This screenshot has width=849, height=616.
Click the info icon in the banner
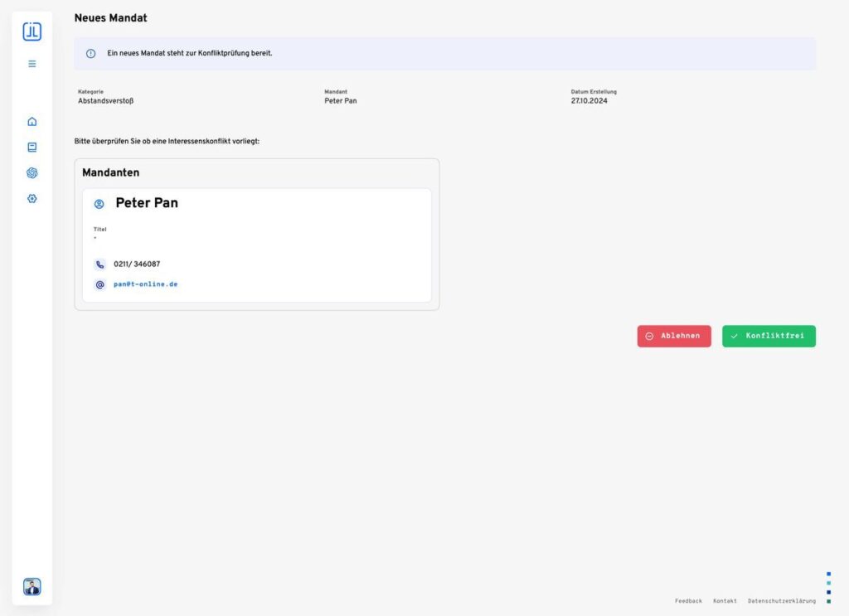(x=91, y=54)
